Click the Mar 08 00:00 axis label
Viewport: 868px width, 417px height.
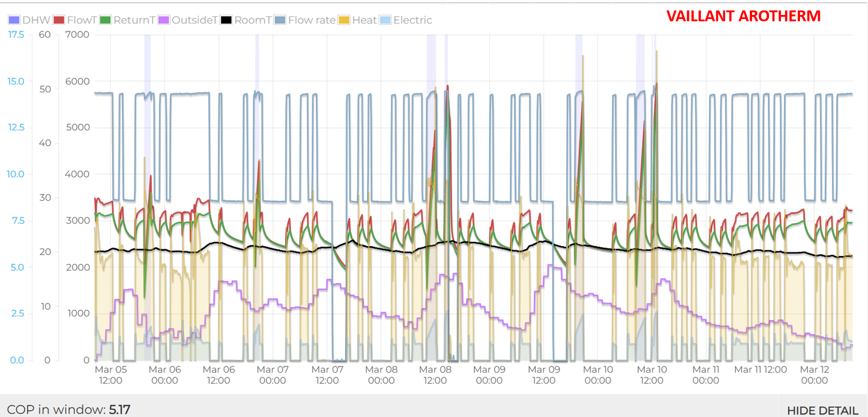(381, 375)
